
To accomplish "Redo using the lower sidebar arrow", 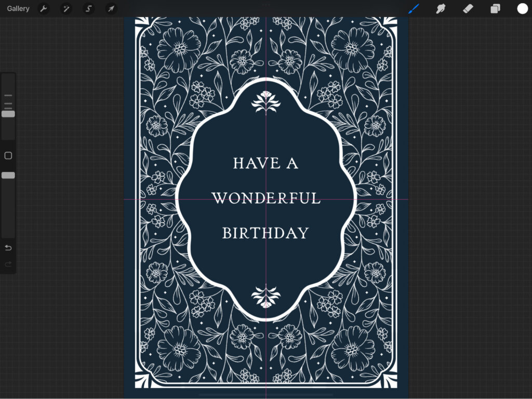I will pyautogui.click(x=8, y=264).
